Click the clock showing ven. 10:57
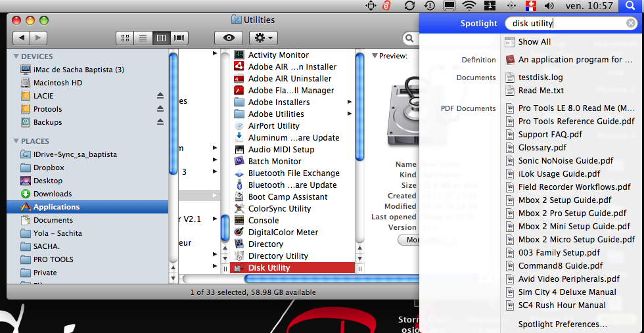The width and height of the screenshot is (644, 333). tap(589, 6)
